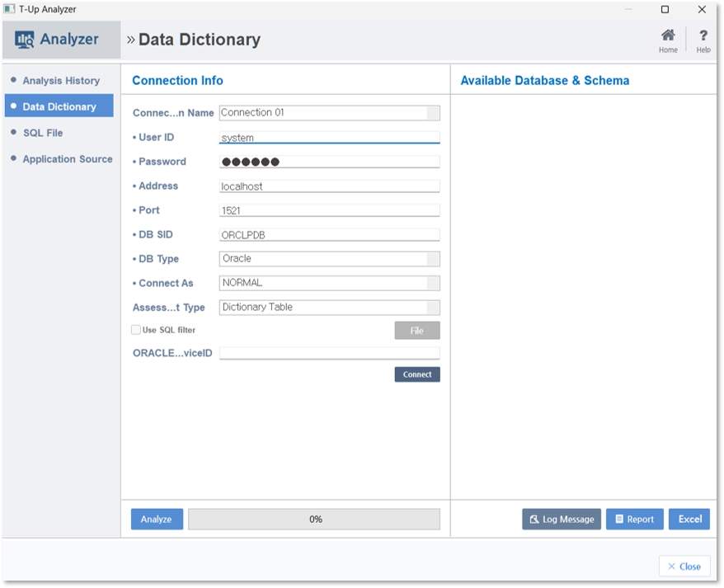Viewport: 724px width, 588px height.
Task: Go to Analysis History in sidebar
Action: coord(61,81)
